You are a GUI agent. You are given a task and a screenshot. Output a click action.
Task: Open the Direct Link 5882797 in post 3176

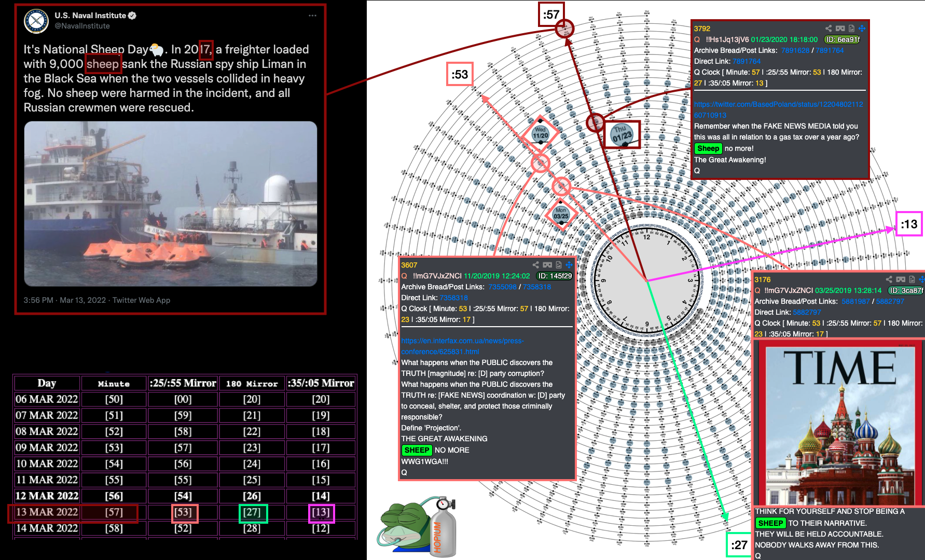click(807, 312)
